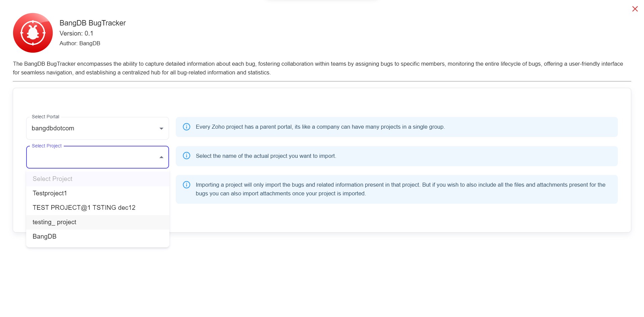Click the Author: BangDB text
This screenshot has height=317, width=644.
(80, 43)
